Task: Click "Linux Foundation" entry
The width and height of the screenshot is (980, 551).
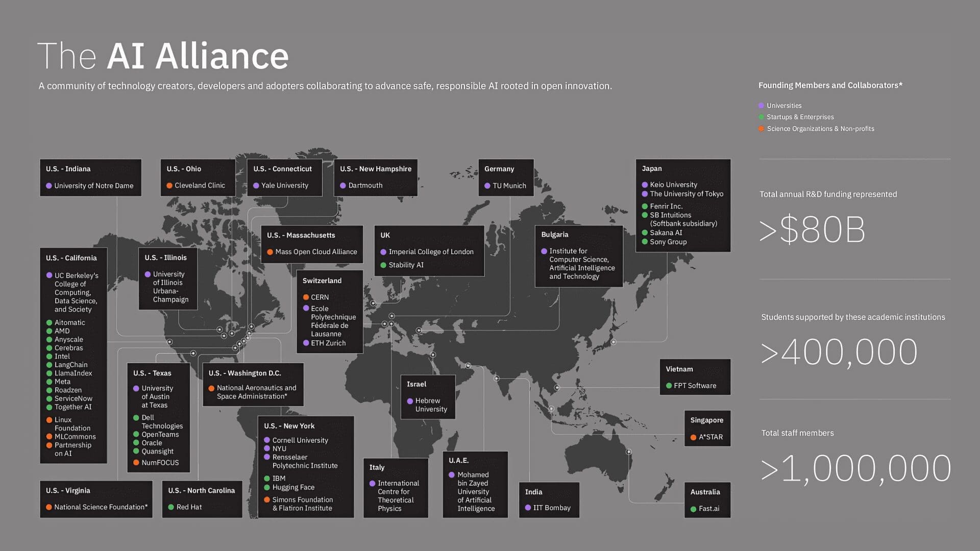Action: [x=72, y=424]
